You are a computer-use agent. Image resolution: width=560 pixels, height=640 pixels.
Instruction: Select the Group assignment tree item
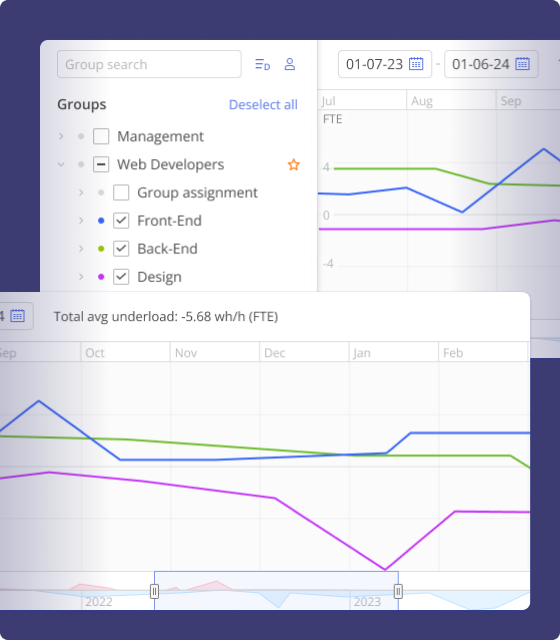(197, 193)
